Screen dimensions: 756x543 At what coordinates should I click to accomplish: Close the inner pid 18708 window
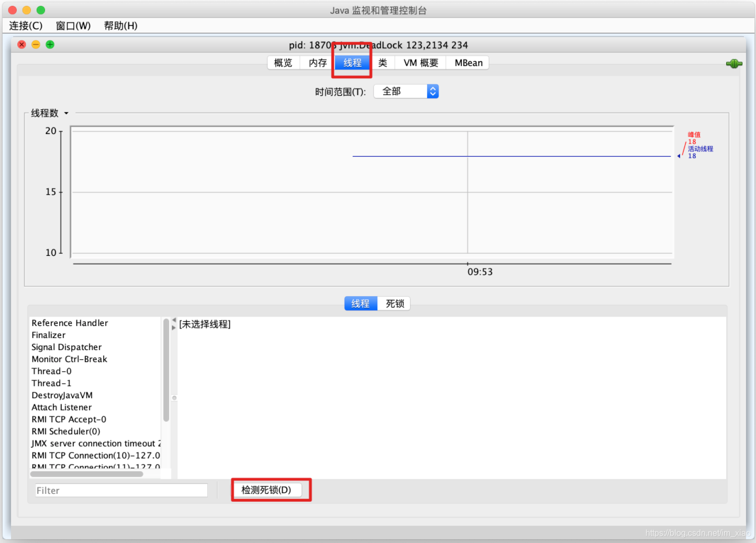pyautogui.click(x=22, y=44)
